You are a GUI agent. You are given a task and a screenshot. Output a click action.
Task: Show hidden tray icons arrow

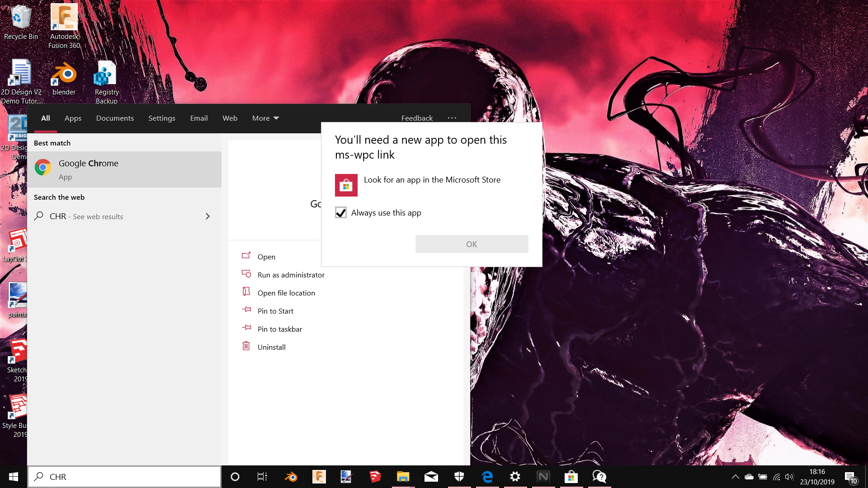pyautogui.click(x=736, y=477)
